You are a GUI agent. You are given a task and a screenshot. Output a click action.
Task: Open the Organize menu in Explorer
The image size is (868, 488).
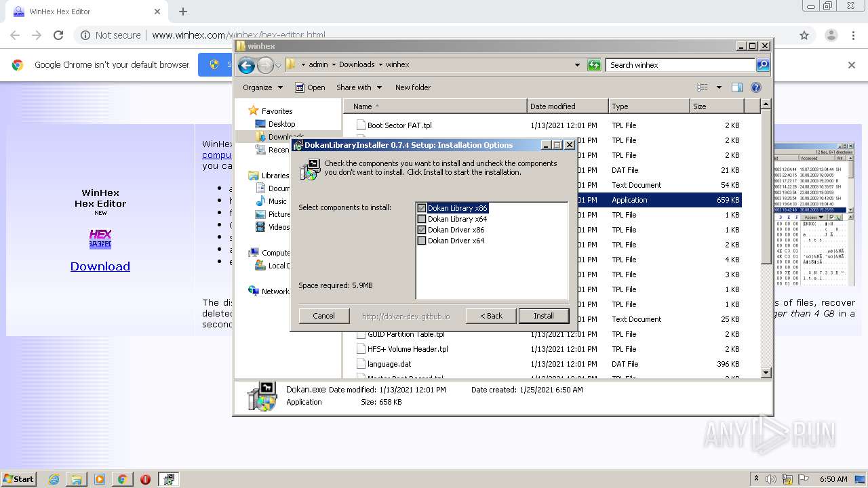coord(262,87)
